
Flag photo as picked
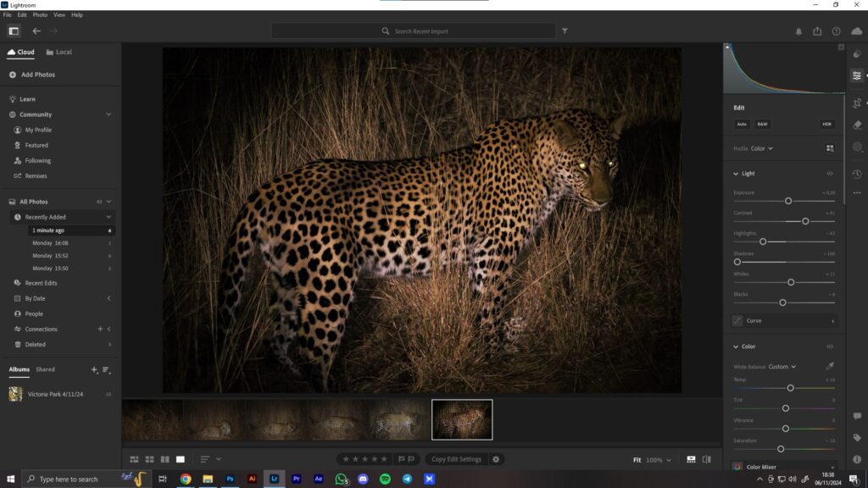pyautogui.click(x=401, y=459)
